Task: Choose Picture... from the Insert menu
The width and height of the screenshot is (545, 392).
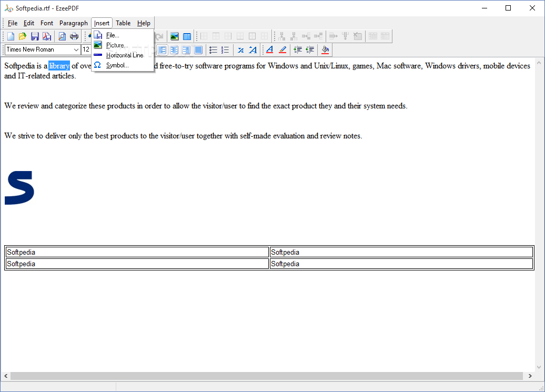Action: click(123, 45)
